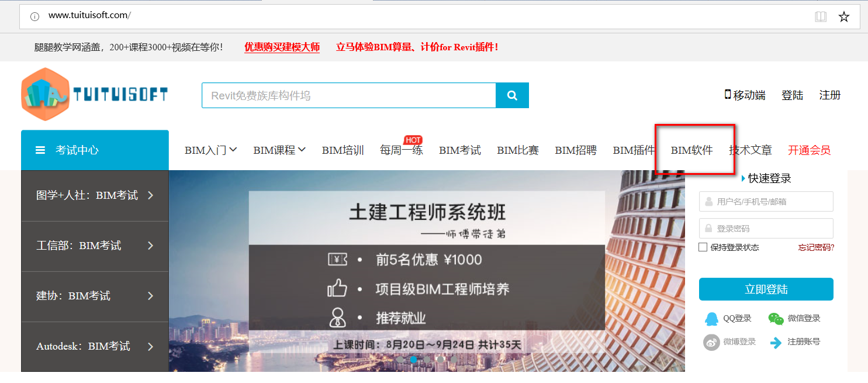Click the HOT badge above 每周一练
The image size is (868, 383).
pos(413,140)
